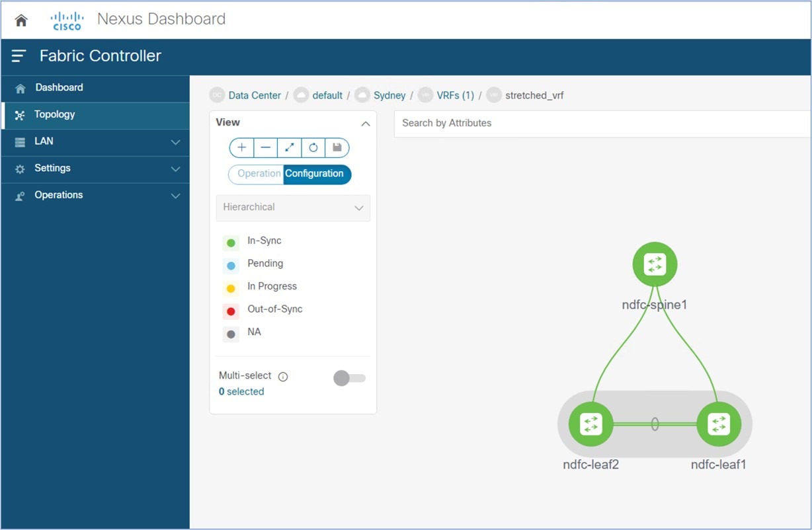This screenshot has width=812, height=530.
Task: Click the In Progress yellow legend swatch
Action: coord(231,289)
